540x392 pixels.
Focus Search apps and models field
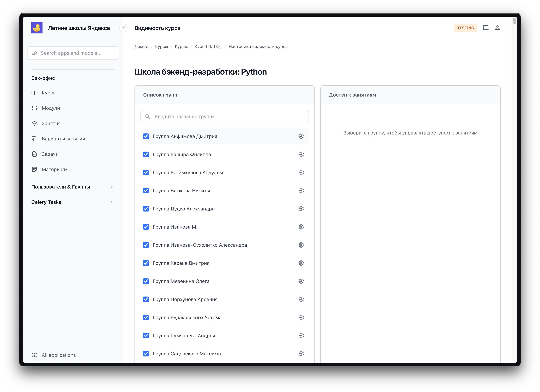click(x=73, y=53)
